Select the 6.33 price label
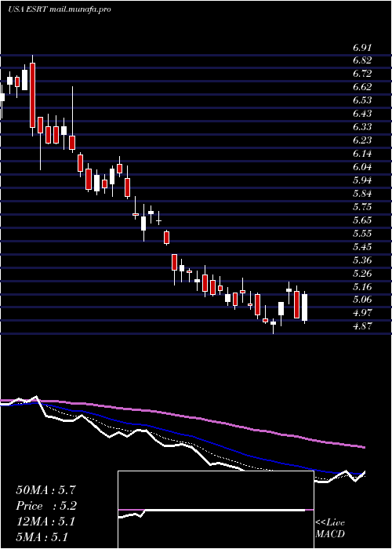 click(362, 127)
